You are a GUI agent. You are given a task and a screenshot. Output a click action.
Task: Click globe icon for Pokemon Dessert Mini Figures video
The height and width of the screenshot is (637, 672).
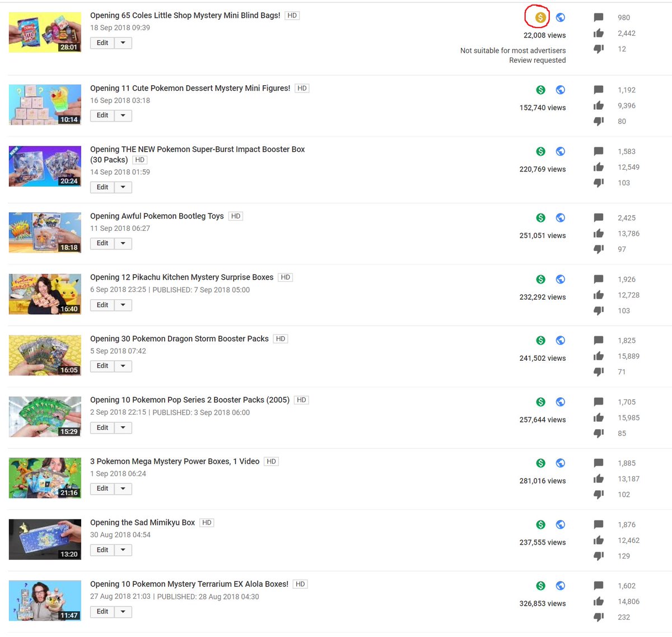(560, 90)
